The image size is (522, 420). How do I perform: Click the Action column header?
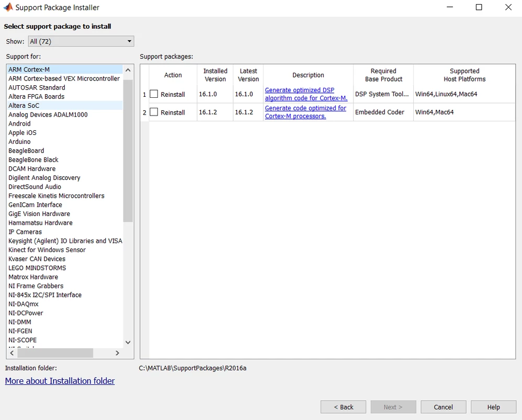[173, 75]
